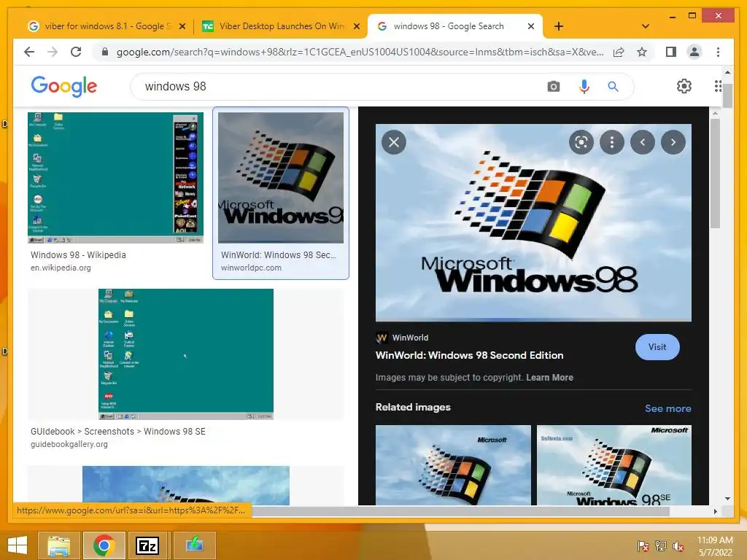Image resolution: width=747 pixels, height=560 pixels.
Task: Go back to the previous page
Action: coord(29,52)
